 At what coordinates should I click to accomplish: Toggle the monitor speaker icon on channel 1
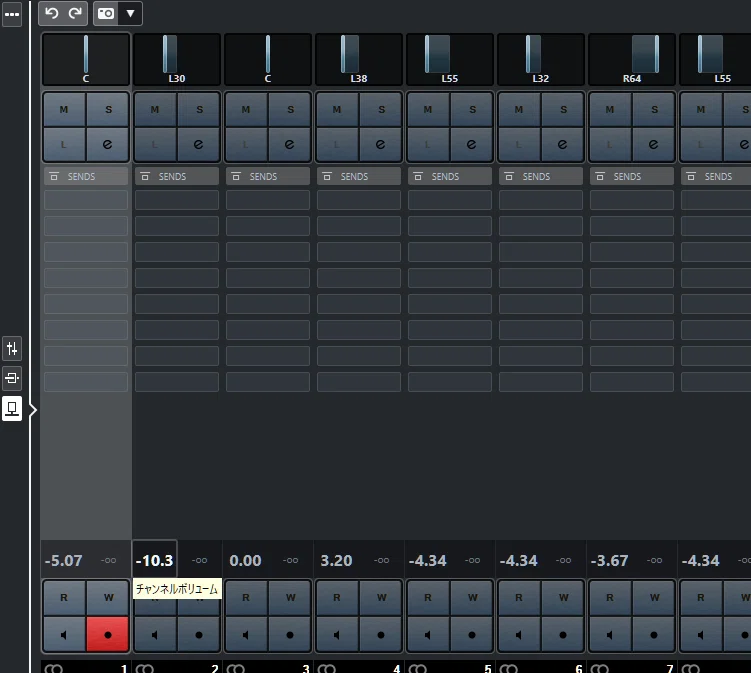(64, 634)
